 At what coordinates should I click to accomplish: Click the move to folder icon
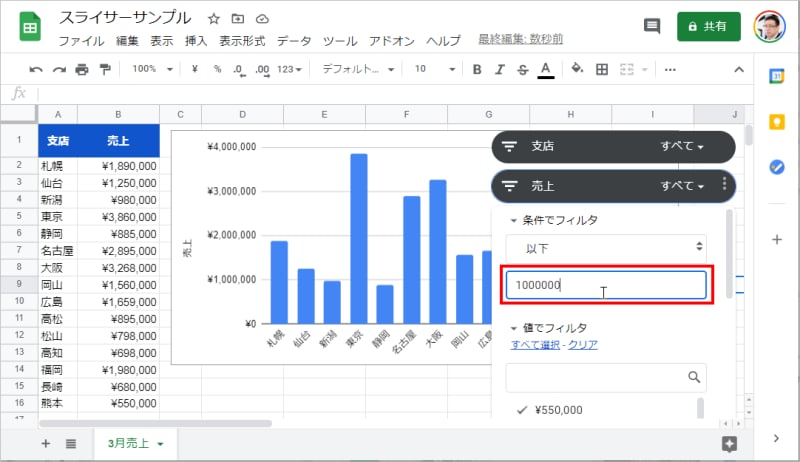click(238, 19)
